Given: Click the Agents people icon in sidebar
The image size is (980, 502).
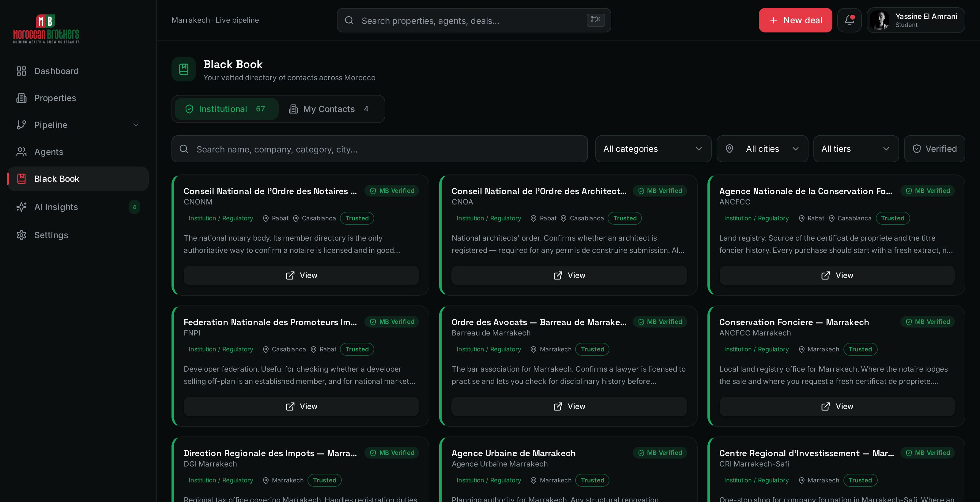Looking at the screenshot, I should 21,152.
